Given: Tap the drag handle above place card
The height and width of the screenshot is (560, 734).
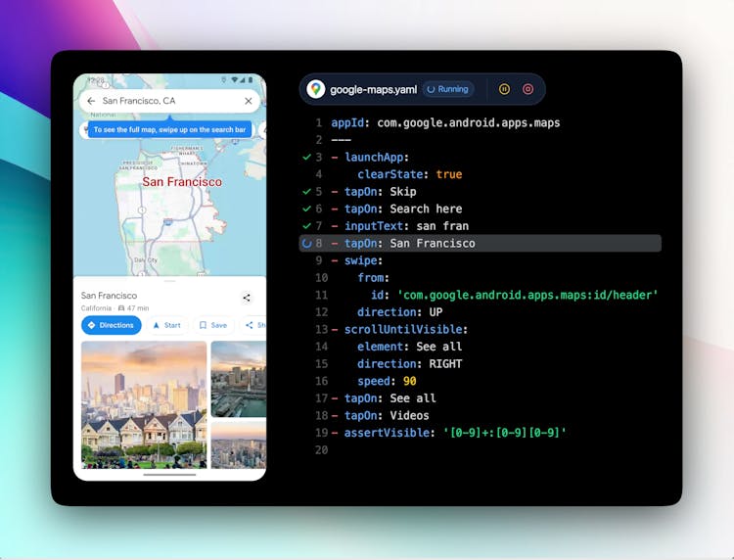Looking at the screenshot, I should point(169,281).
